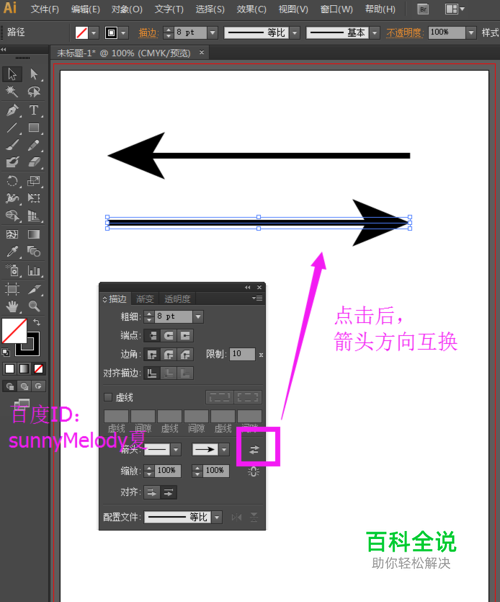Select the Zoom tool
The image size is (500, 602).
click(x=34, y=306)
